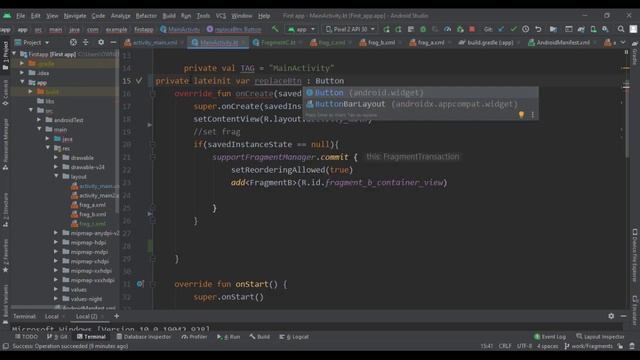Image resolution: width=640 pixels, height=360 pixels.
Task: Add a new terminal session with the plus icon
Action: 116,316
